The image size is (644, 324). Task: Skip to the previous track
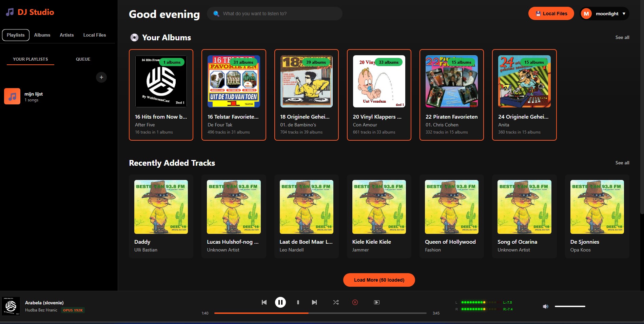point(264,302)
